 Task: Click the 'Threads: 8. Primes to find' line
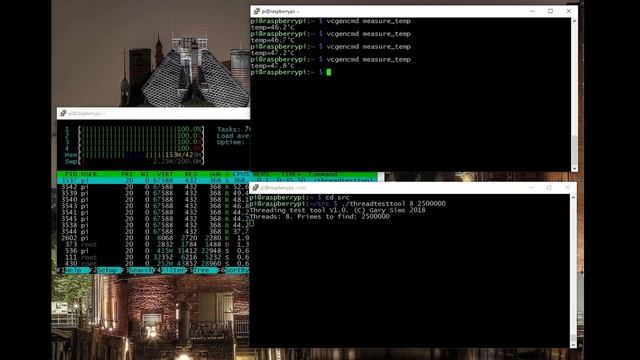tap(319, 217)
